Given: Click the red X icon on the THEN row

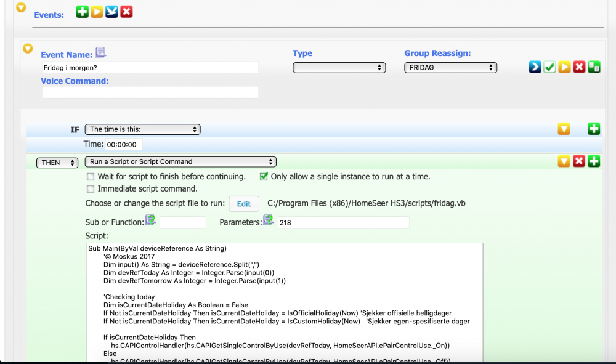Looking at the screenshot, I should pyautogui.click(x=579, y=161).
